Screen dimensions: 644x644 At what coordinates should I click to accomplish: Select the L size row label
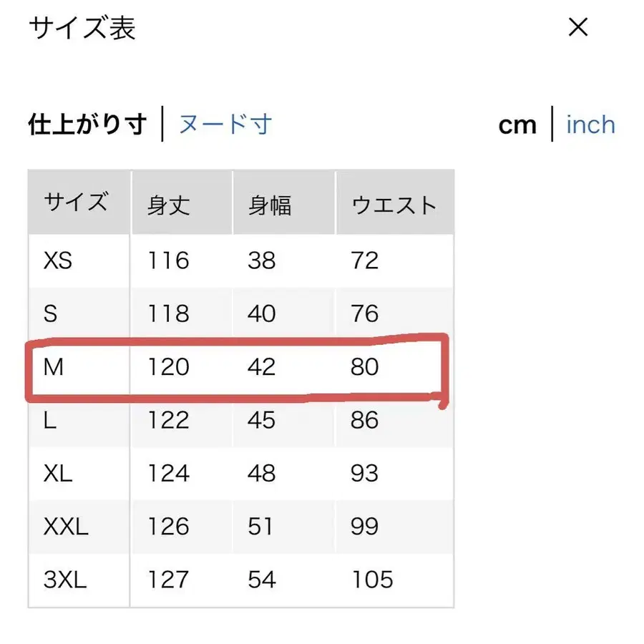point(49,420)
